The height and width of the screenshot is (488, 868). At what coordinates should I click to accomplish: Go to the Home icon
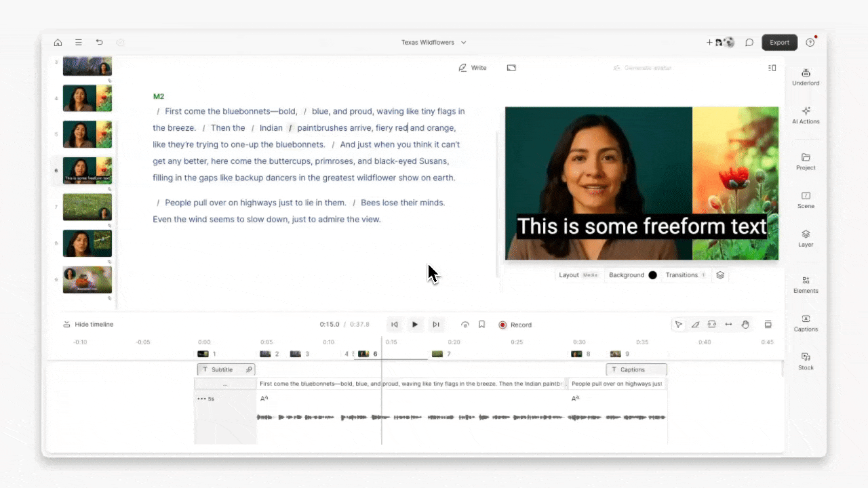58,42
